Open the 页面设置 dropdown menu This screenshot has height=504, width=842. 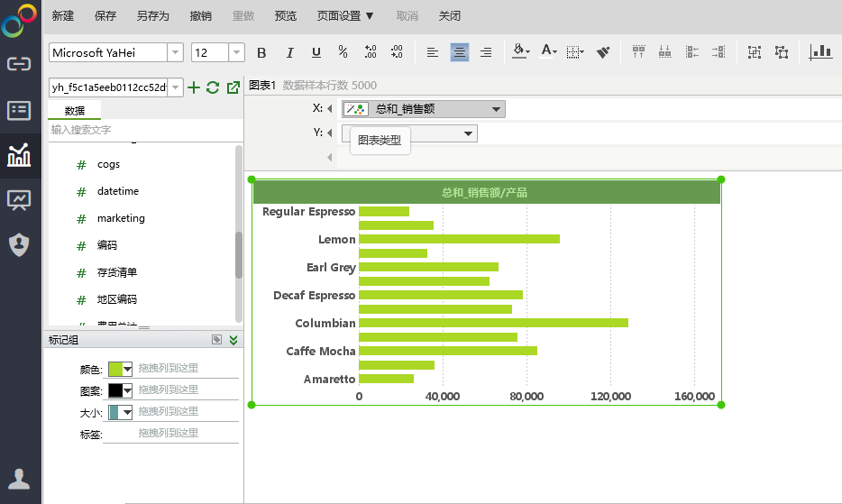[345, 16]
